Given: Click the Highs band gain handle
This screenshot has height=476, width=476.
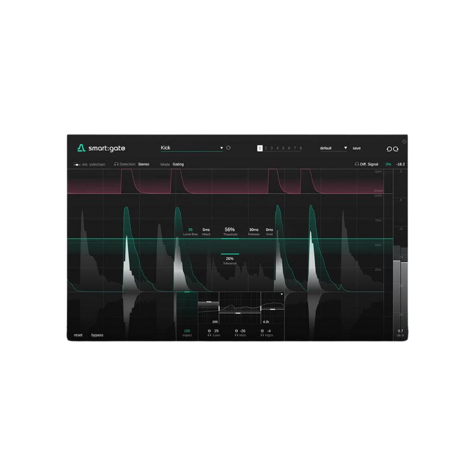Looking at the screenshot, I should 272,309.
